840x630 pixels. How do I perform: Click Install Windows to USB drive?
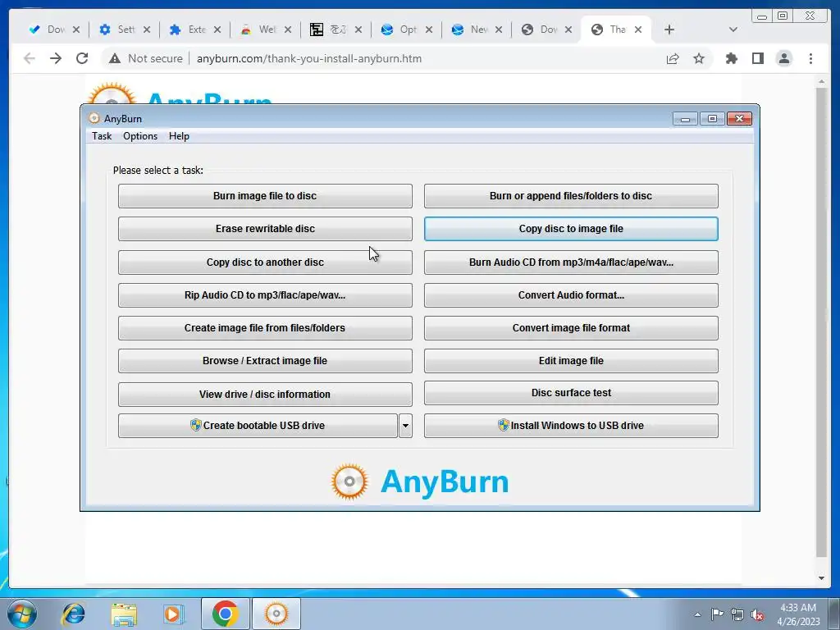click(571, 426)
